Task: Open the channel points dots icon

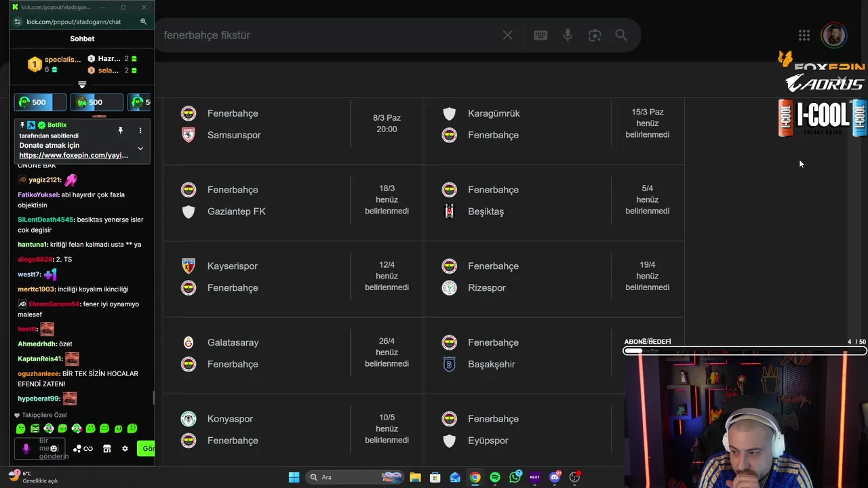Action: (x=77, y=449)
